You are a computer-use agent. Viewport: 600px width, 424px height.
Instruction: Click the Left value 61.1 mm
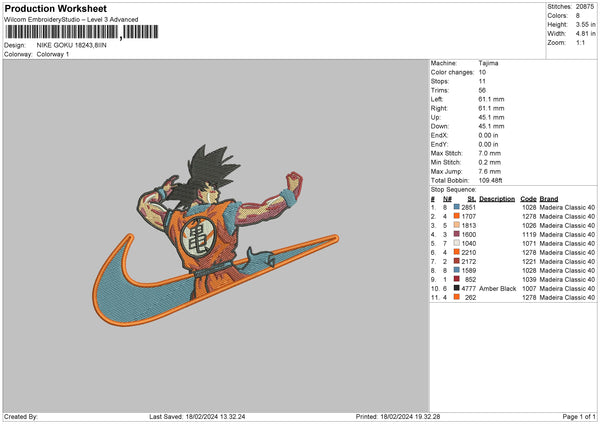tap(491, 99)
